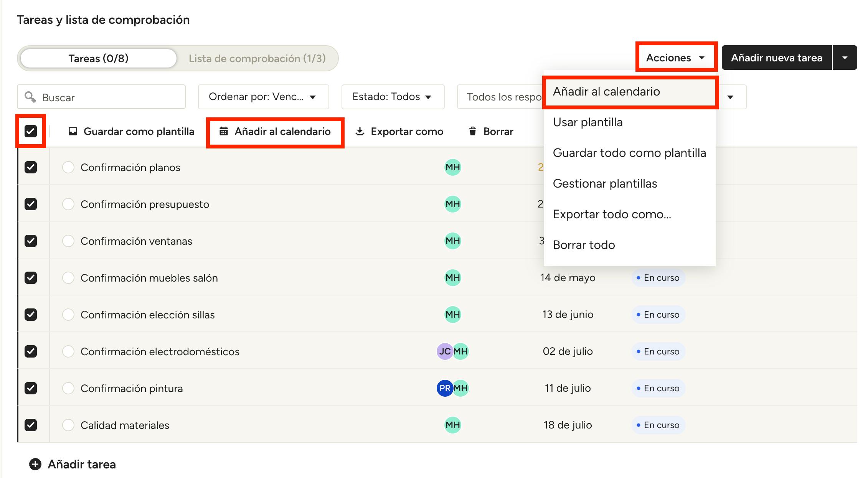Open the arrow next to Añadir nueva tarea

click(845, 58)
